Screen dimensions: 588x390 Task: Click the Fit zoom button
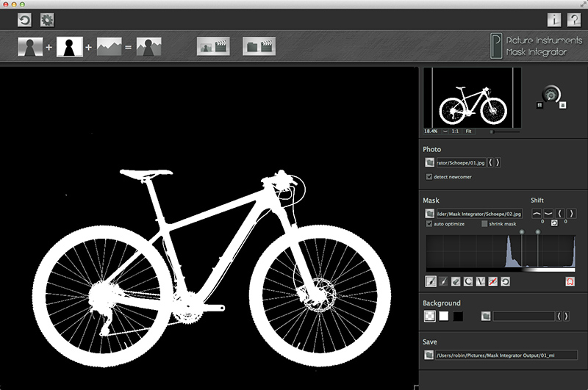point(468,131)
